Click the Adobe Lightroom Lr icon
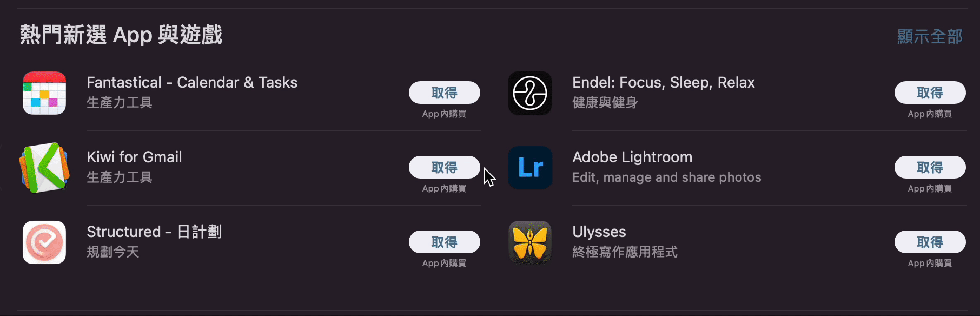Image resolution: width=980 pixels, height=316 pixels. (x=529, y=168)
